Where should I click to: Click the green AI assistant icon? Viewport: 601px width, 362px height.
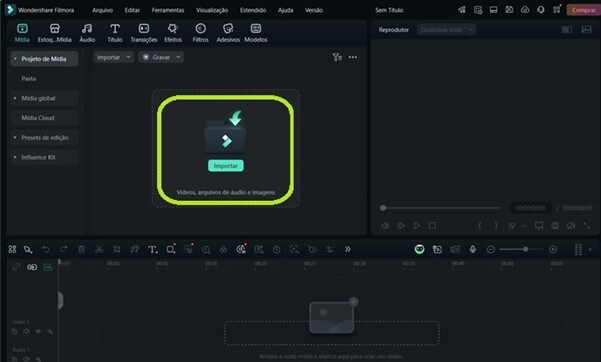tap(419, 249)
